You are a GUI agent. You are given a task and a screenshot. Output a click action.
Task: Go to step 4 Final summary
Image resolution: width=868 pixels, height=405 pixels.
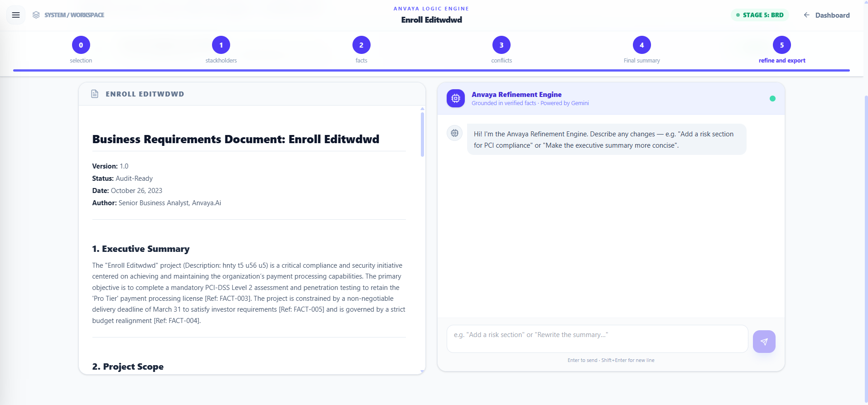[642, 45]
